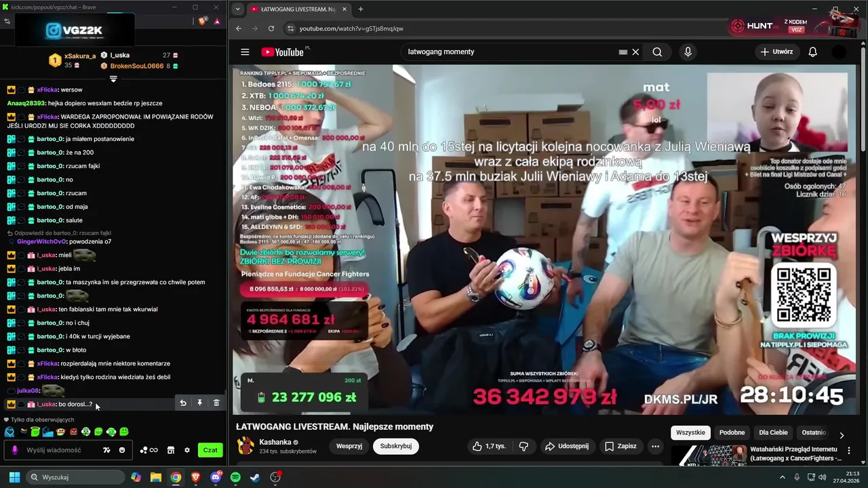Open channel points infinity icon
The image size is (868, 488).
point(149,450)
